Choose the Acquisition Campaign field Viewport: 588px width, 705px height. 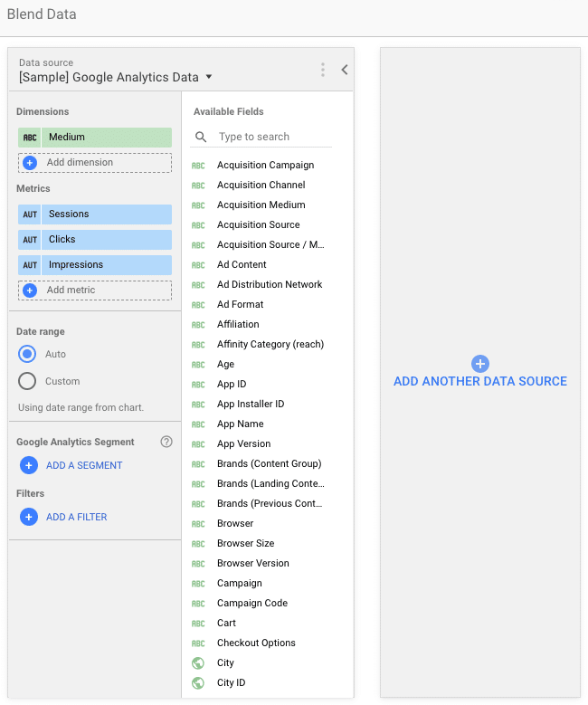point(265,165)
